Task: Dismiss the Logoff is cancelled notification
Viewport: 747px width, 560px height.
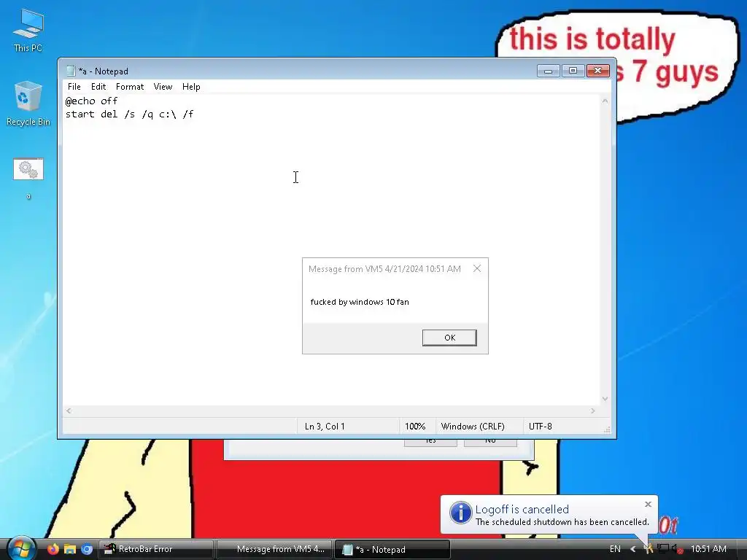Action: point(648,504)
